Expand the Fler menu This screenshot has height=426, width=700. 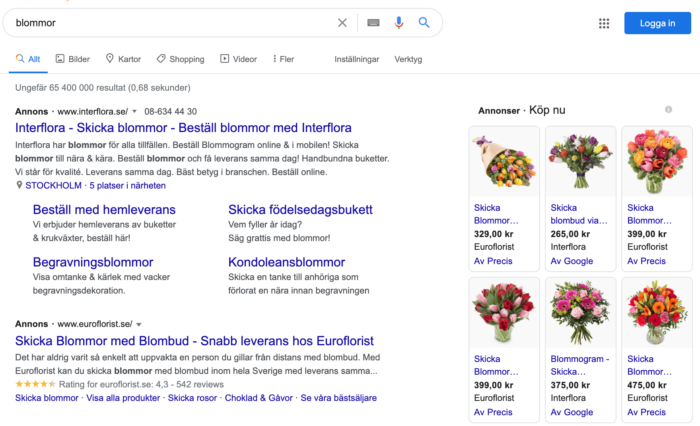click(283, 59)
